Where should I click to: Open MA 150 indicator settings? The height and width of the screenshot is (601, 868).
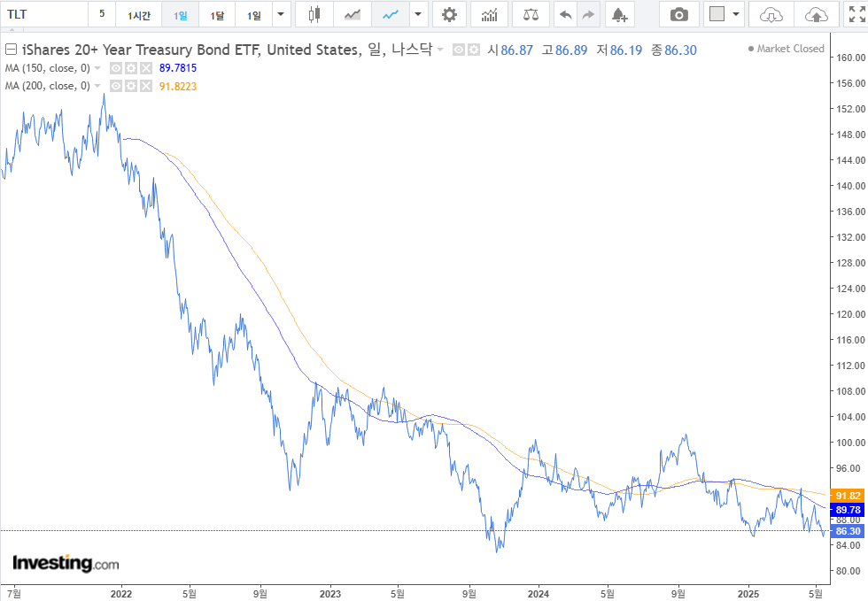131,68
